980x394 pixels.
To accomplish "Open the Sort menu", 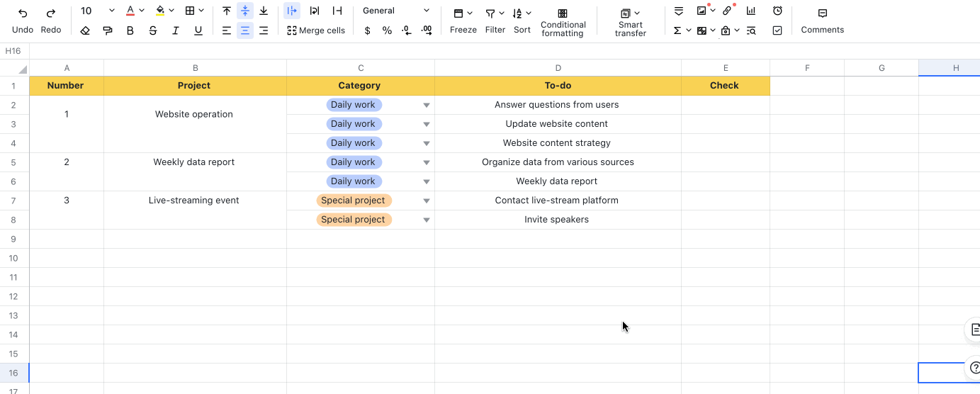I will pos(522,21).
